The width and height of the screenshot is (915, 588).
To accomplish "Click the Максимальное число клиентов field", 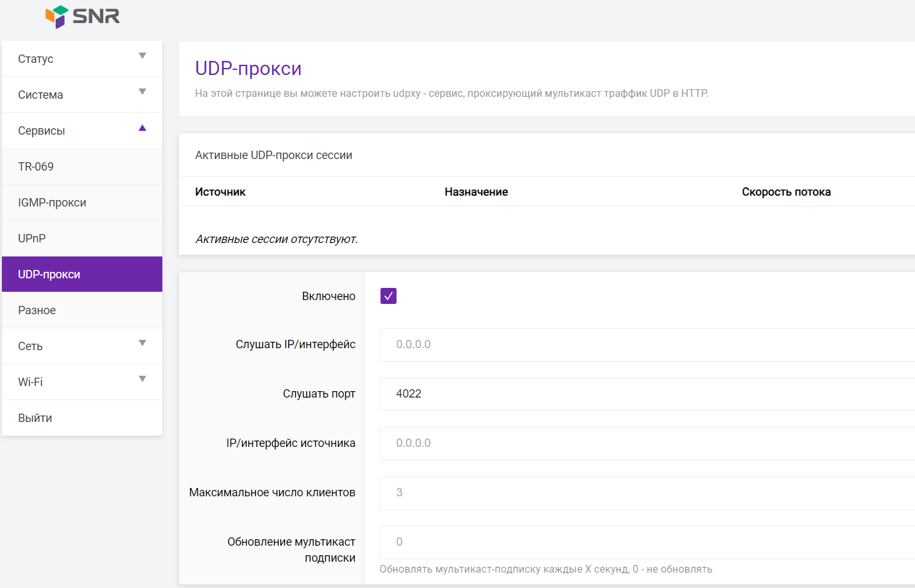I will pos(642,493).
